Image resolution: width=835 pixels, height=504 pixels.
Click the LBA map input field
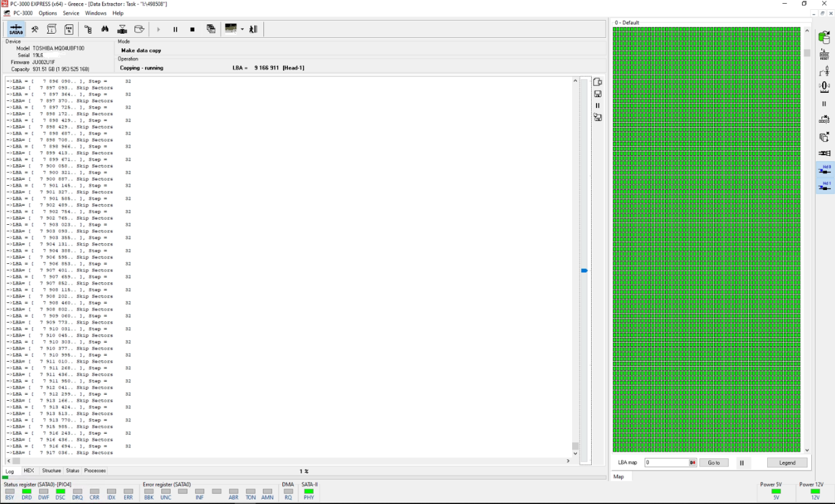(666, 463)
